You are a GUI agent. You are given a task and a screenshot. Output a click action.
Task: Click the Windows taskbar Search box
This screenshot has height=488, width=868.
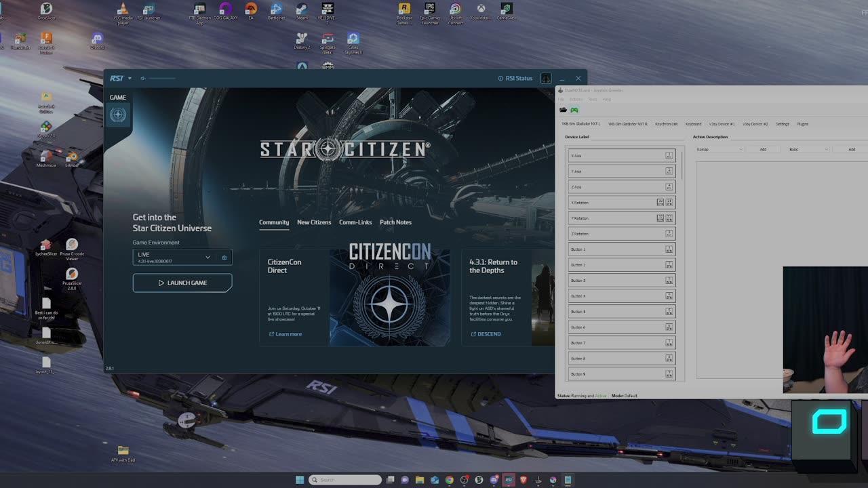[x=345, y=480]
